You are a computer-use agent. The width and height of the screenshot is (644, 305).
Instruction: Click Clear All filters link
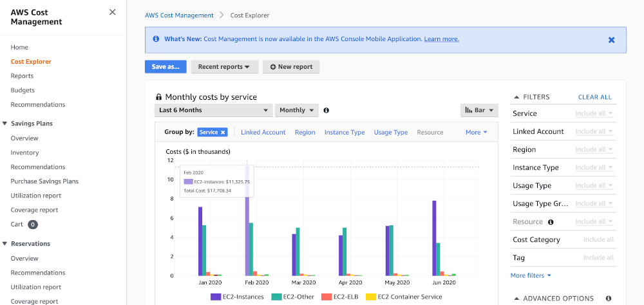tap(594, 97)
